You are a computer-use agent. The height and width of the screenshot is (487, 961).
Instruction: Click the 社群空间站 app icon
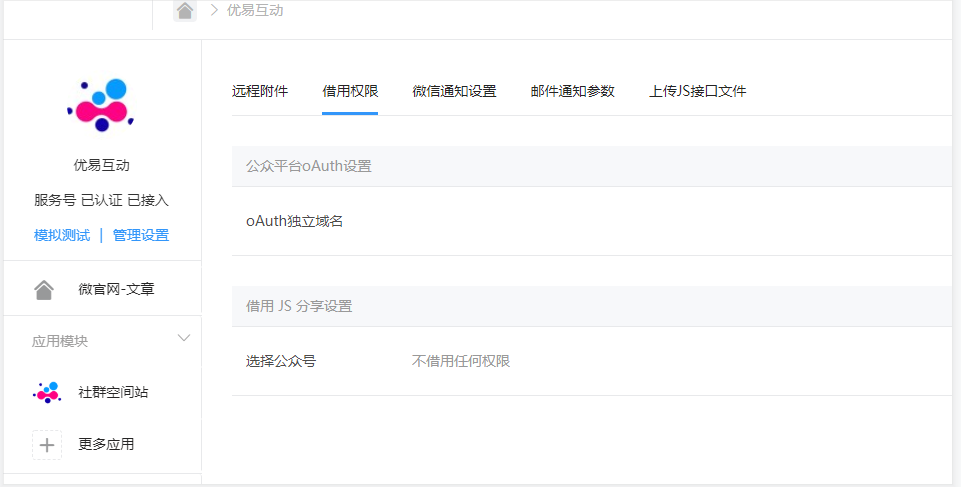47,392
